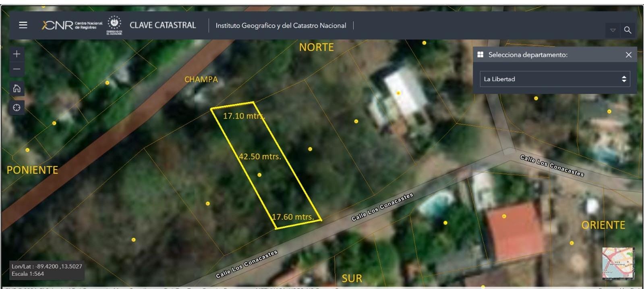Click the CLAVE CATASTRAL title
The height and width of the screenshot is (289, 644).
163,25
